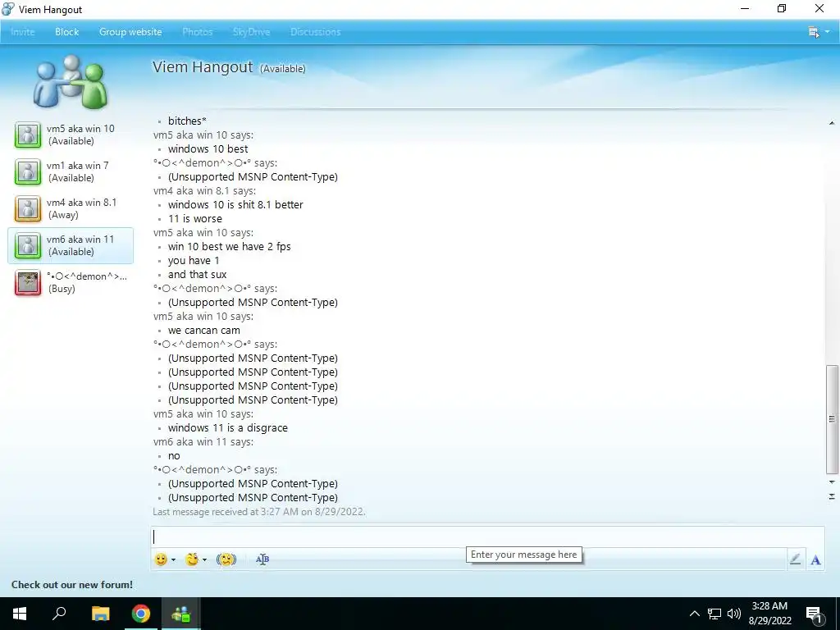Screen dimensions: 840x630
Task: Show hidden system tray icons
Action: [694, 614]
